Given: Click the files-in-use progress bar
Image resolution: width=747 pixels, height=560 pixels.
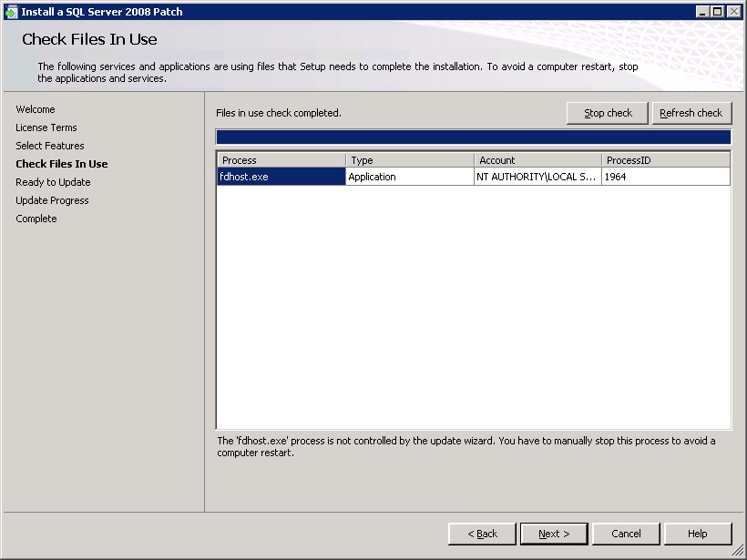Looking at the screenshot, I should click(x=474, y=137).
